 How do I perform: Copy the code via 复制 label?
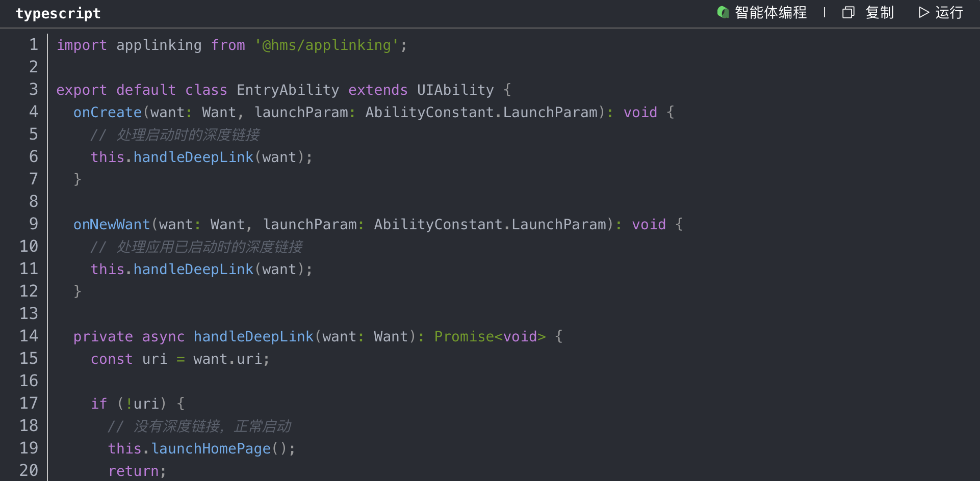coord(880,12)
